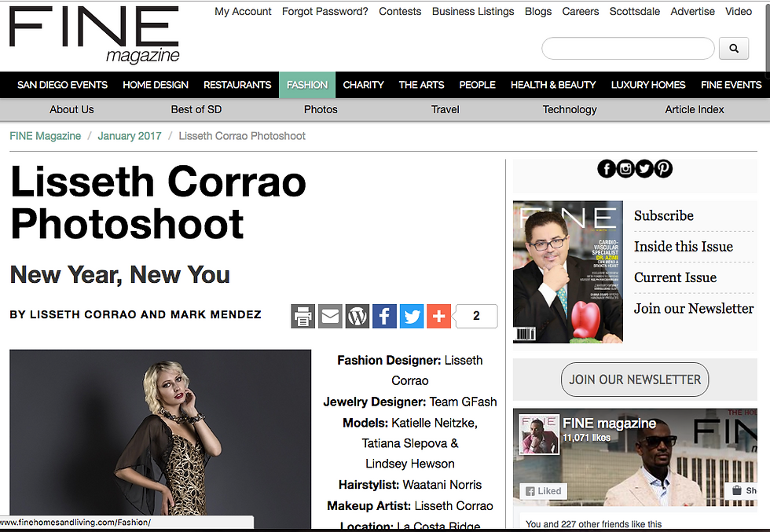Open the Home Design section

[x=156, y=85]
